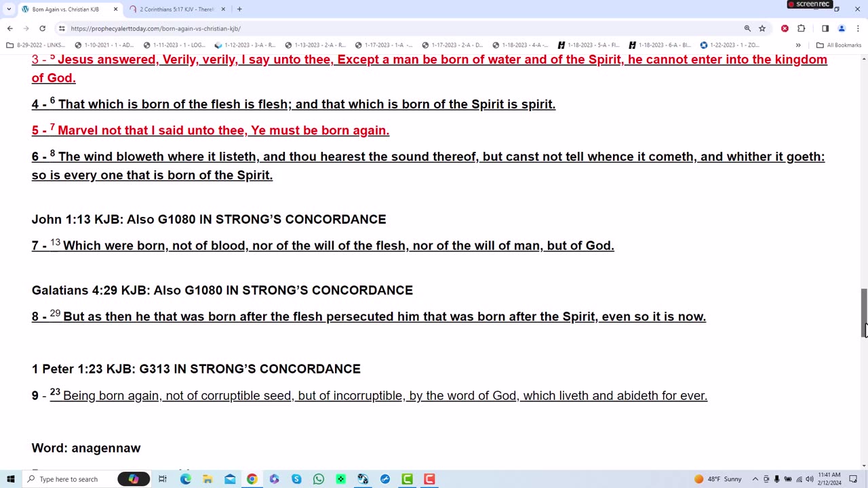Open the notification center icon
The image size is (868, 488).
pyautogui.click(x=854, y=479)
